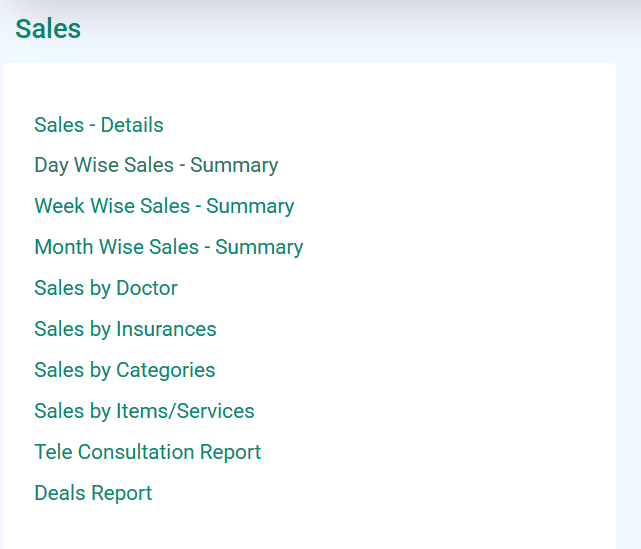View sales grouped by insurance providers
641x549 pixels.
(126, 329)
